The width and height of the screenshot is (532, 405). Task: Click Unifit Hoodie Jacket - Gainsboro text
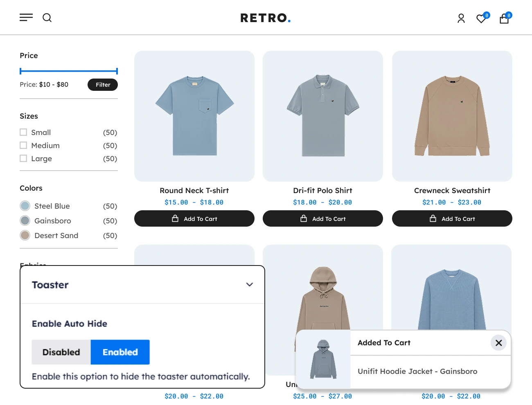[417, 371]
